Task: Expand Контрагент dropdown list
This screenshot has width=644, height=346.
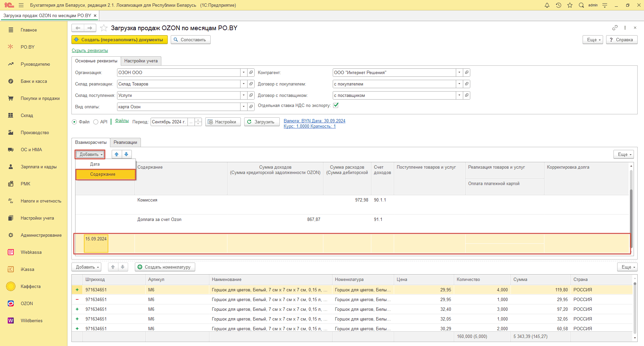Action: tap(460, 72)
